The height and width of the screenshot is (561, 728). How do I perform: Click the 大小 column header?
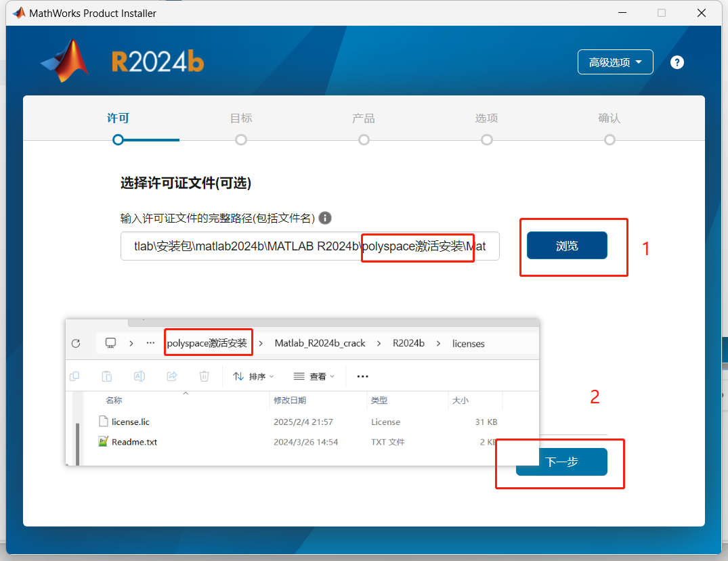coord(461,400)
